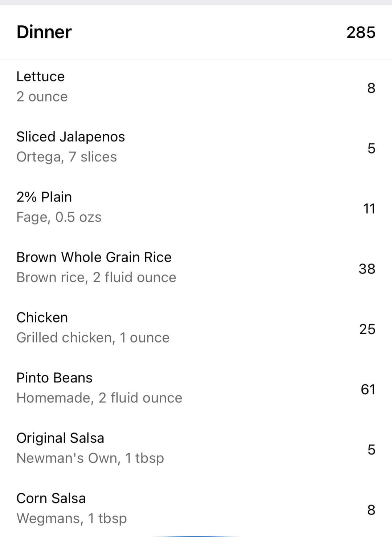
Task: Open the Lettuce food entry
Action: click(x=196, y=87)
